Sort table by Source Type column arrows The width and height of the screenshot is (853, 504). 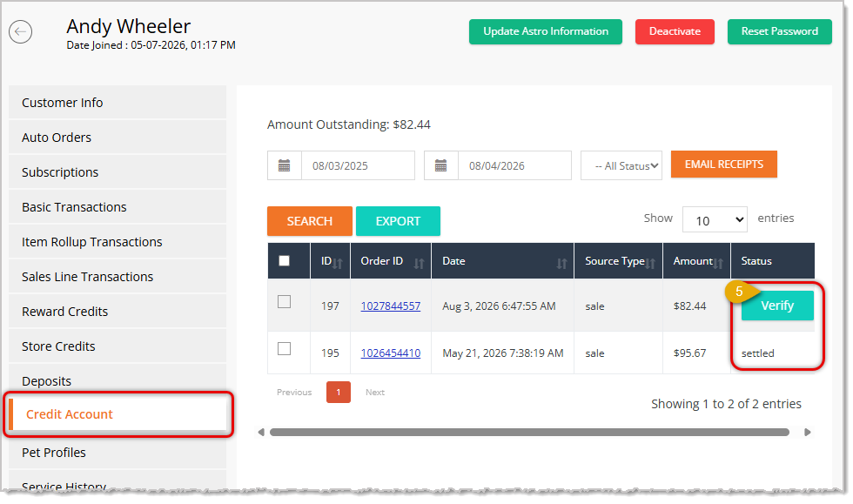pyautogui.click(x=651, y=264)
